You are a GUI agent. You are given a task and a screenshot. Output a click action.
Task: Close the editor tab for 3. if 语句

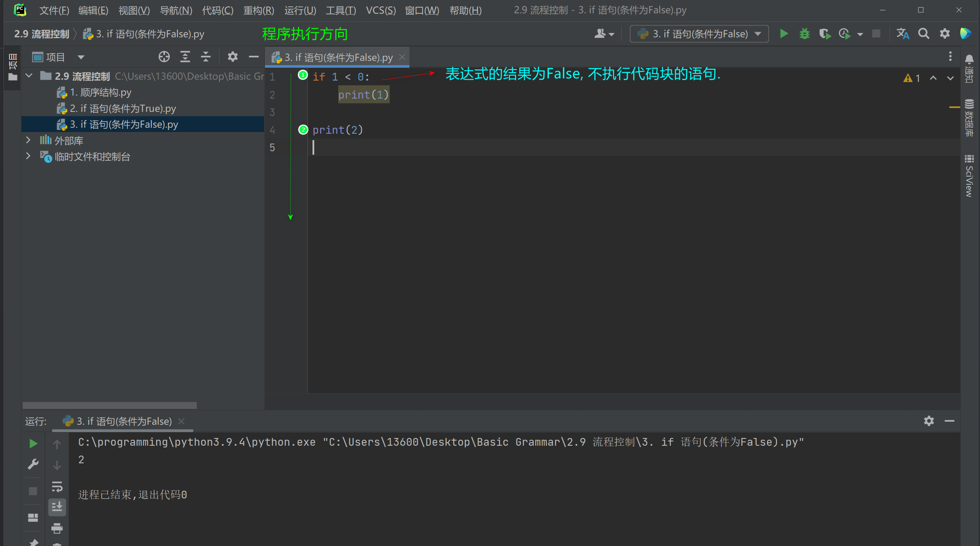tap(402, 57)
